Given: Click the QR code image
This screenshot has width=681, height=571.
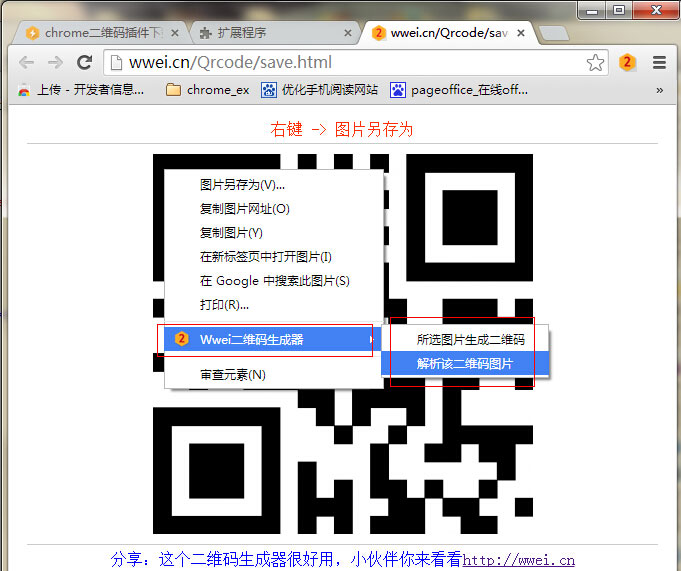Looking at the screenshot, I should pyautogui.click(x=343, y=344).
